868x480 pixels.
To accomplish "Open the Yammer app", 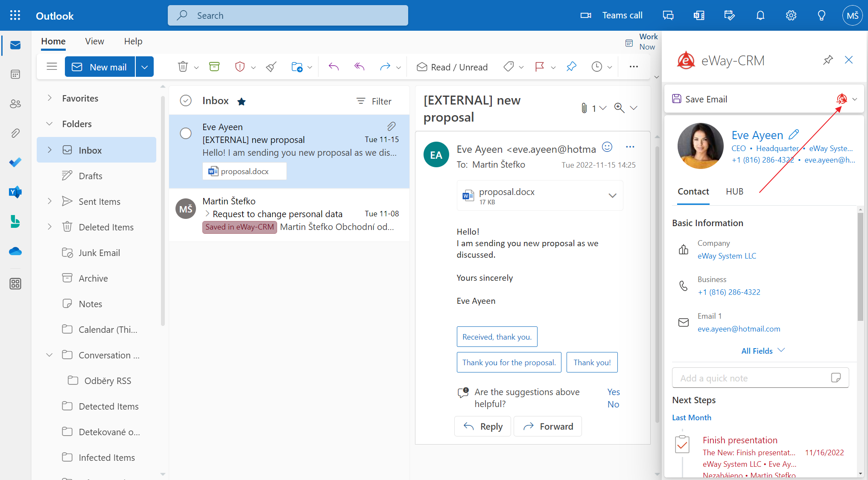I will tap(15, 192).
